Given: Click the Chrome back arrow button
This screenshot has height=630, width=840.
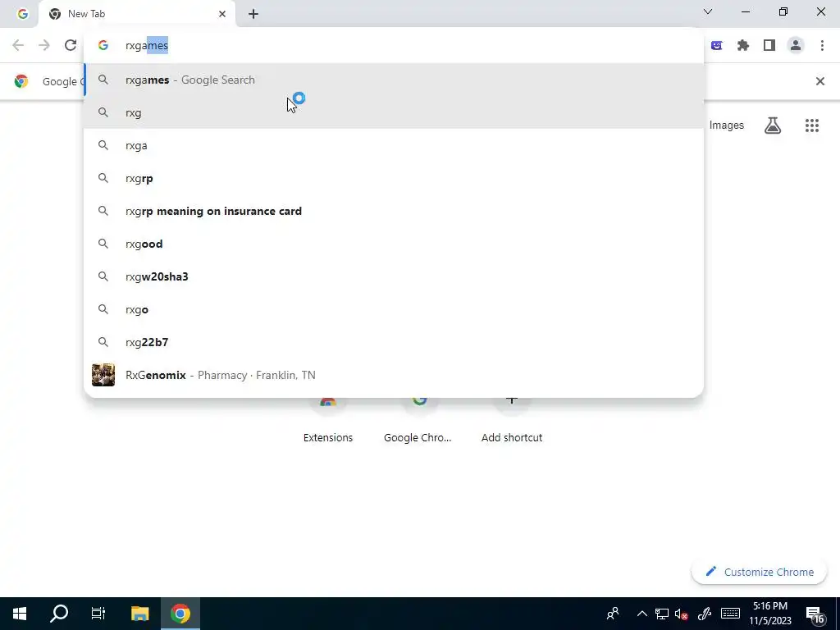Looking at the screenshot, I should click(x=18, y=46).
